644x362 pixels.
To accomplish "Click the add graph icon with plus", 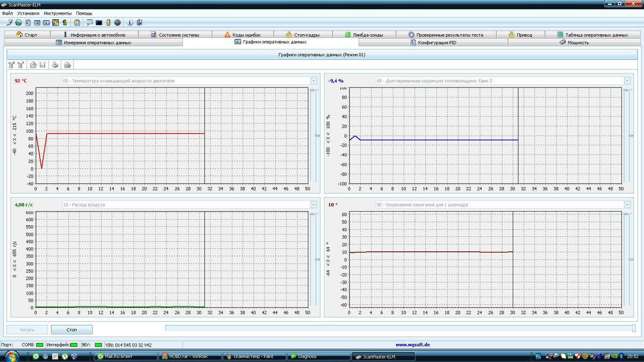I will pyautogui.click(x=12, y=65).
